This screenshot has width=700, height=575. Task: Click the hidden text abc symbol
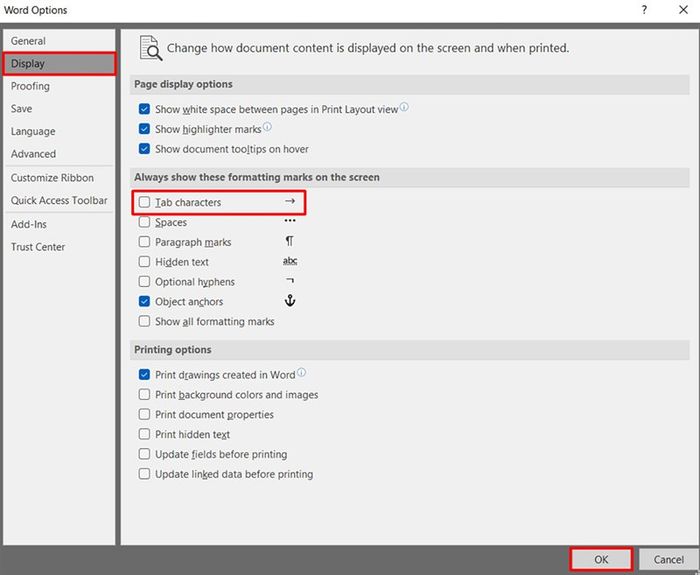click(290, 261)
